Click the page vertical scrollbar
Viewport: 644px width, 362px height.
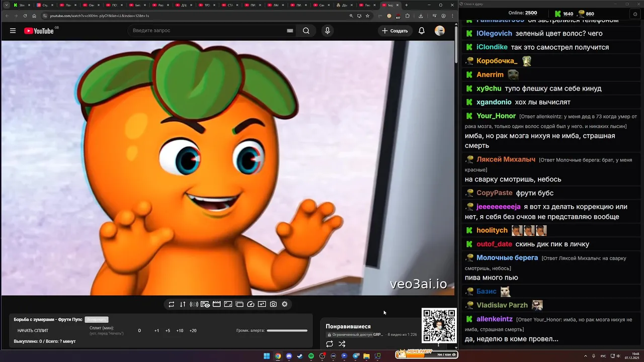tap(456, 44)
